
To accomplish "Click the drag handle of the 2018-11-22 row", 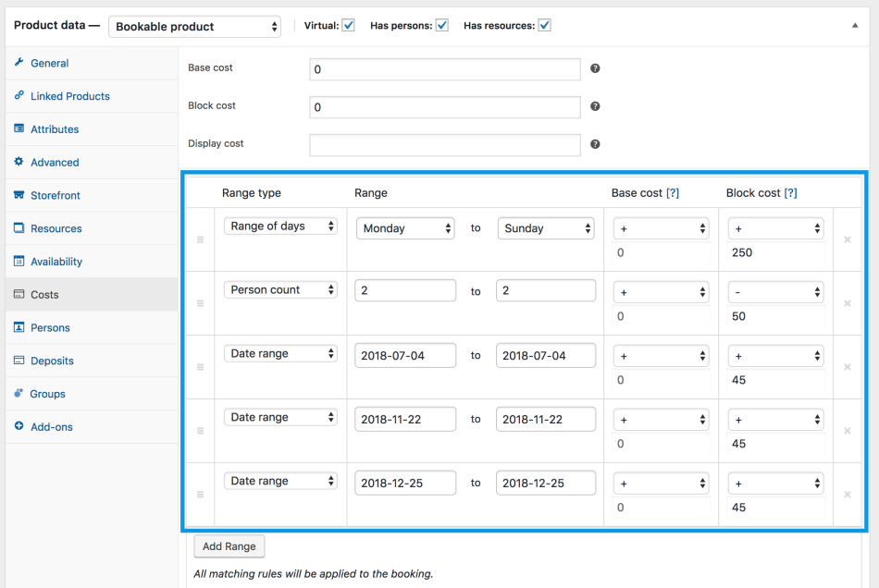I will (x=200, y=431).
